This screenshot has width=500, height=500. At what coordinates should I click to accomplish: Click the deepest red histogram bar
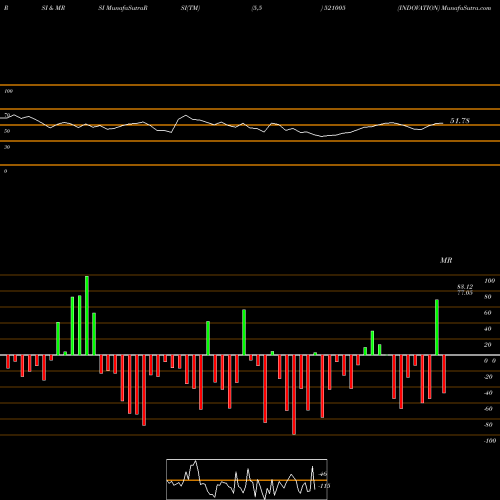[294, 395]
